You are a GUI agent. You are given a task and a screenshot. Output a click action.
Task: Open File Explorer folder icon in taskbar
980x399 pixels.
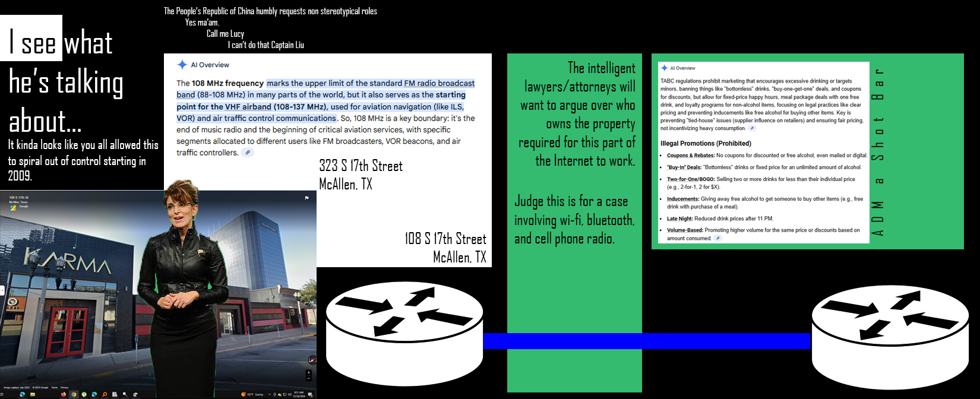pos(33,394)
